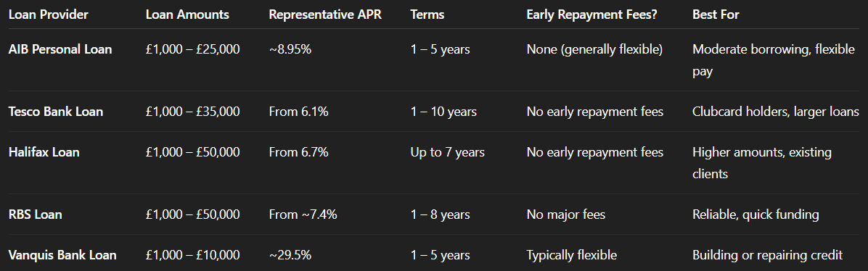Viewport: 868px width, 271px height.
Task: Click the From 6.1% APR cell
Action: [299, 112]
